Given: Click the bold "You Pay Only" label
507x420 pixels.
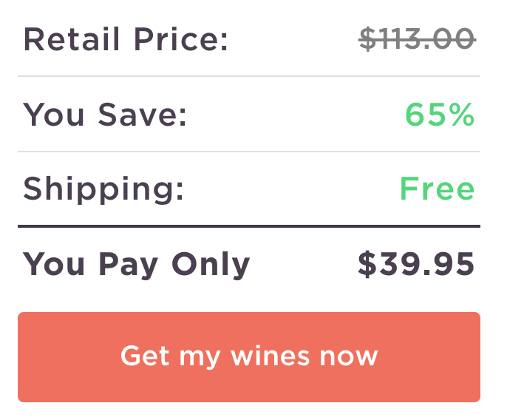Looking at the screenshot, I should pyautogui.click(x=137, y=265).
